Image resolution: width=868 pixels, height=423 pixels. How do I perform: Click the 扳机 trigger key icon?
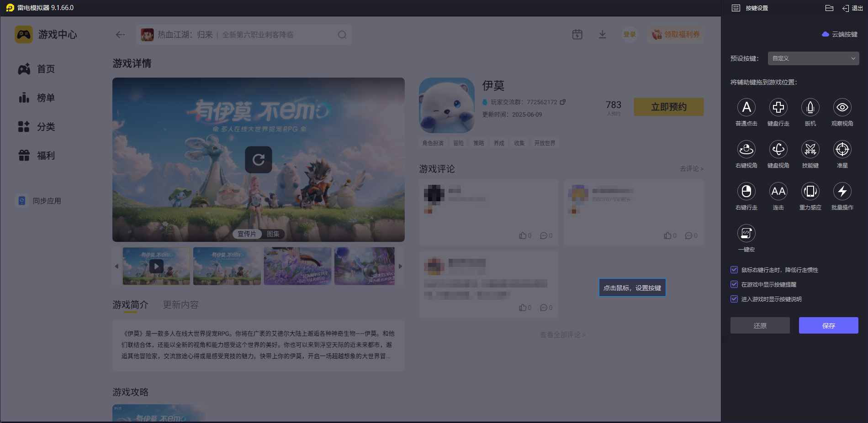pos(810,108)
